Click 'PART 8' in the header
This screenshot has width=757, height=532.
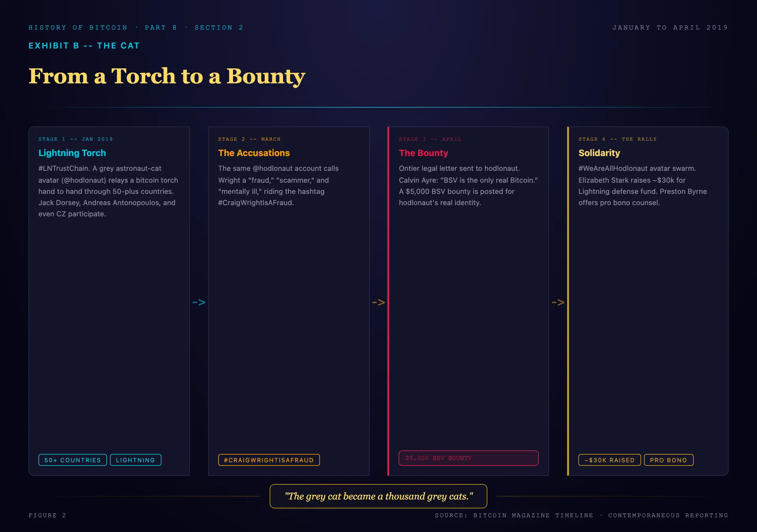[x=161, y=28]
